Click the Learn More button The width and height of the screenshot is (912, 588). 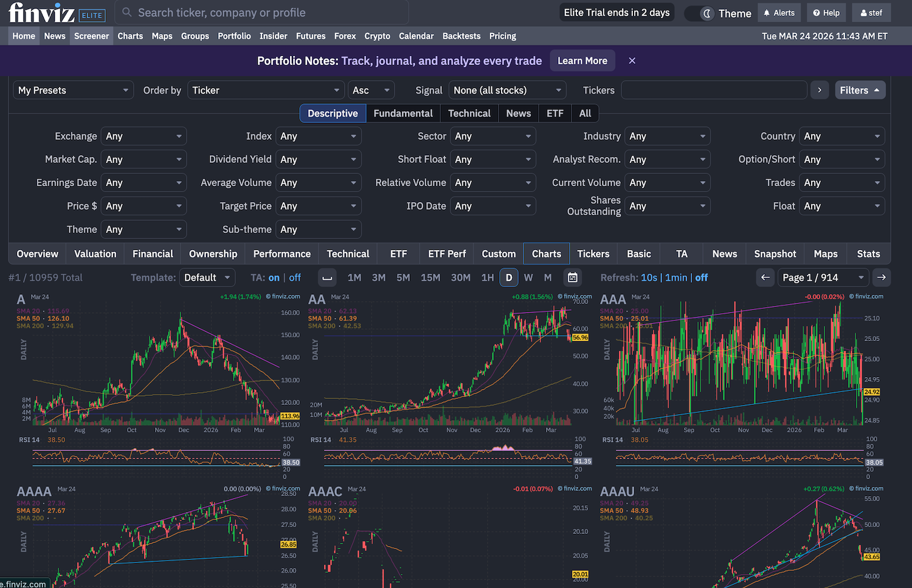pos(582,61)
